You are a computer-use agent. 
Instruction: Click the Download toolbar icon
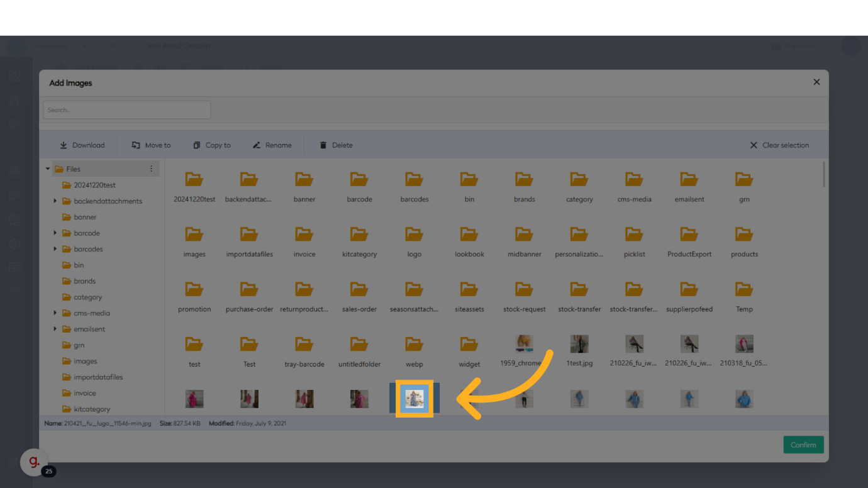point(64,145)
